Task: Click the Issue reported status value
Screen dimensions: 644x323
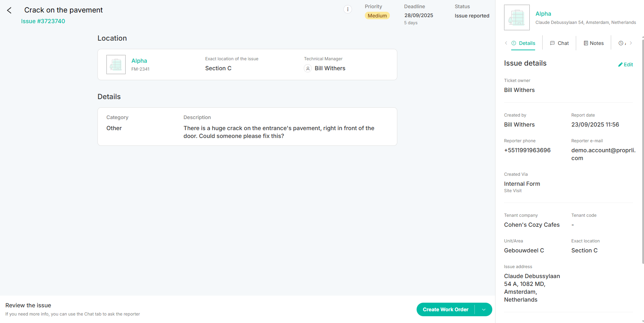Action: click(x=472, y=16)
